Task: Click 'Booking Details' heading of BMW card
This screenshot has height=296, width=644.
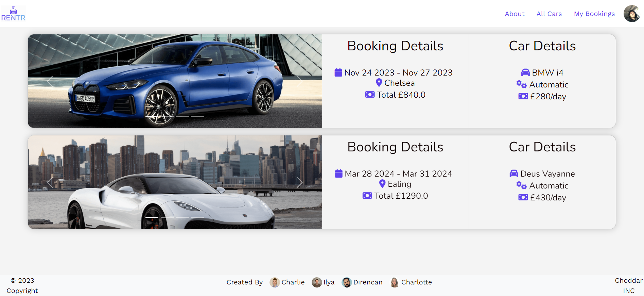Action: tap(395, 46)
